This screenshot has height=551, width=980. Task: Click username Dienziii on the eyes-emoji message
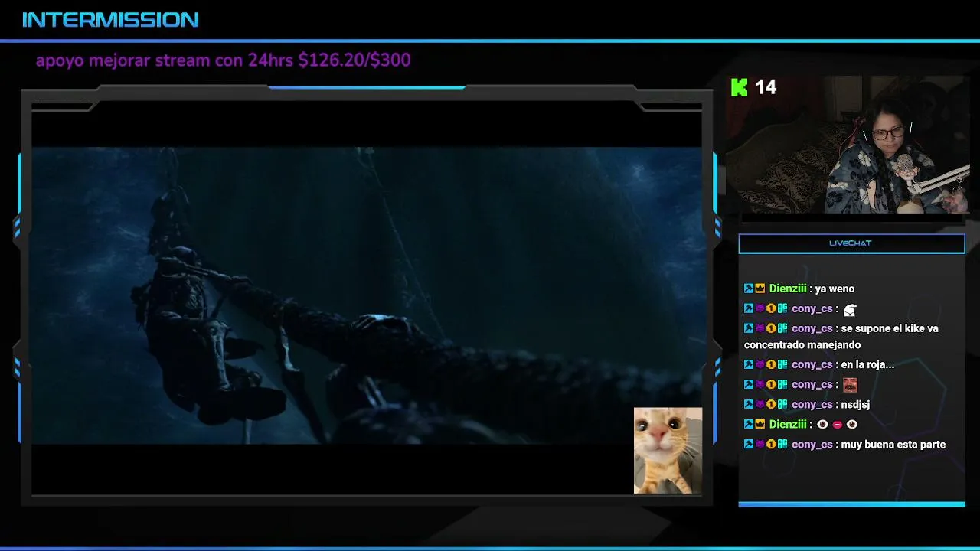click(x=788, y=424)
